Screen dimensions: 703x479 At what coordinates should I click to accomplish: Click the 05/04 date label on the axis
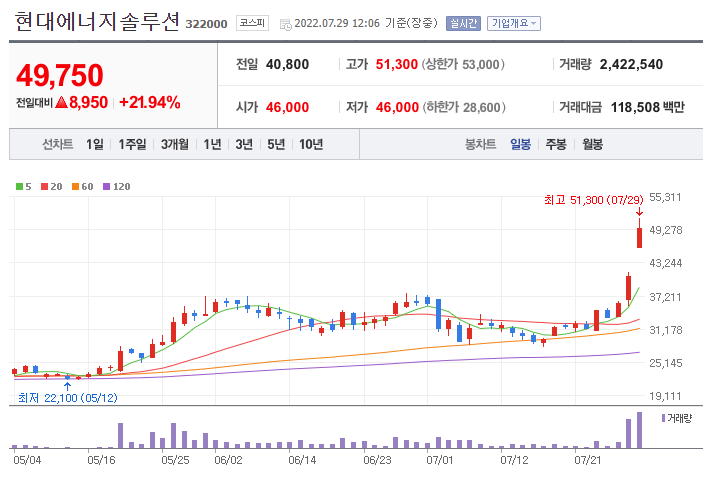(27, 460)
